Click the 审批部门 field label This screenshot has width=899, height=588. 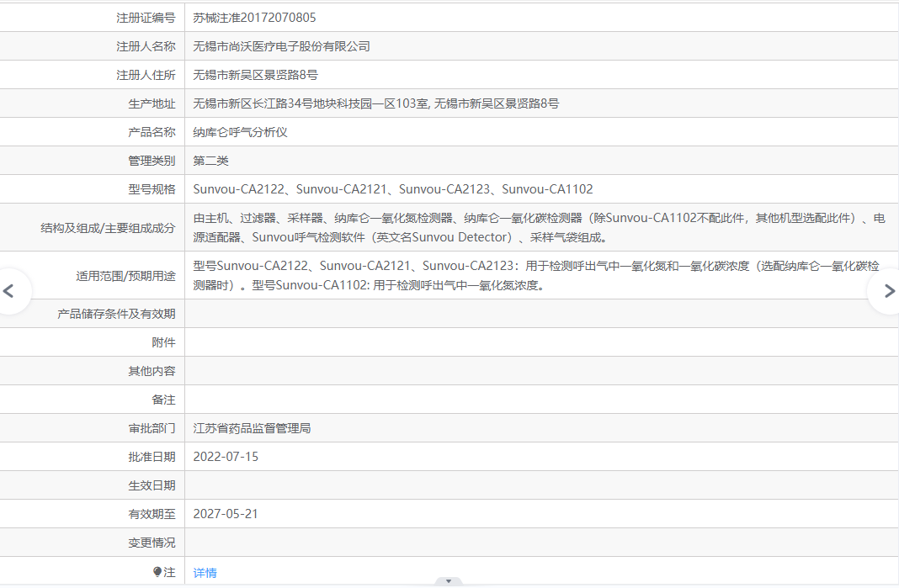(152, 428)
